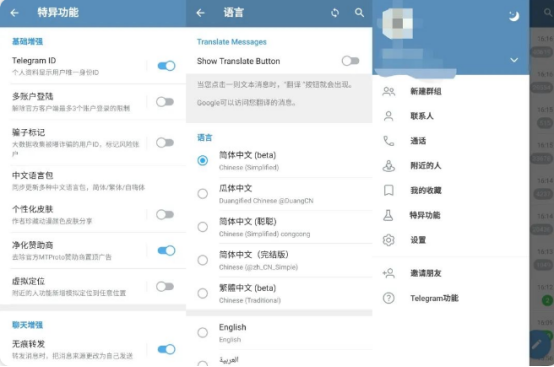The image size is (554, 367).
Task: Select English radio button
Action: pos(202,332)
